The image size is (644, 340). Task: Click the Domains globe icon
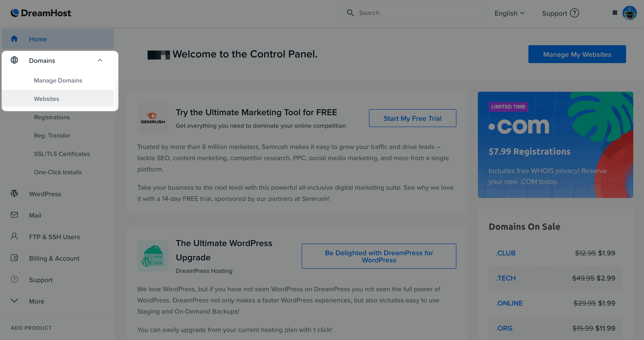click(14, 60)
